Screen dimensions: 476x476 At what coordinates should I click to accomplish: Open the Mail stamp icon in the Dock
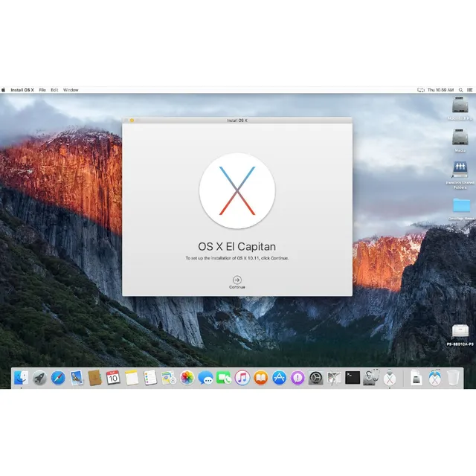pyautogui.click(x=76, y=378)
